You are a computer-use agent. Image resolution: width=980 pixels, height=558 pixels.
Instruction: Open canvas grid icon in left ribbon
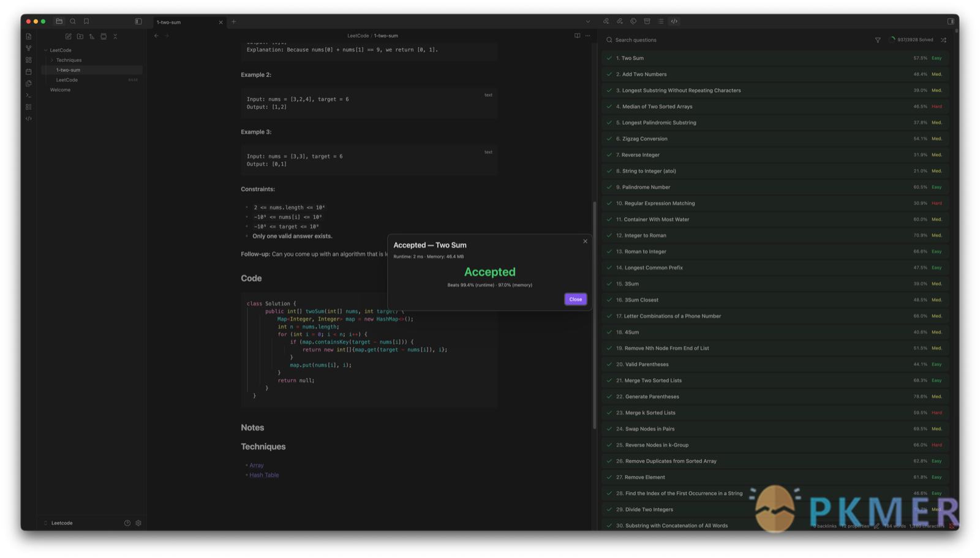[x=29, y=60]
